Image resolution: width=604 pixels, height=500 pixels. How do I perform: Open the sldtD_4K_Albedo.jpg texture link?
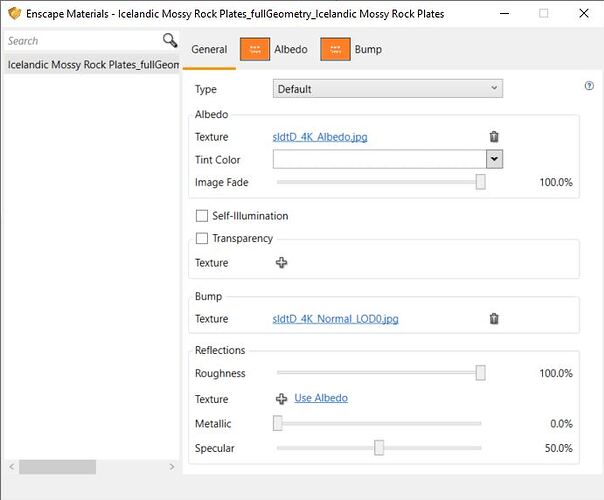coord(320,137)
